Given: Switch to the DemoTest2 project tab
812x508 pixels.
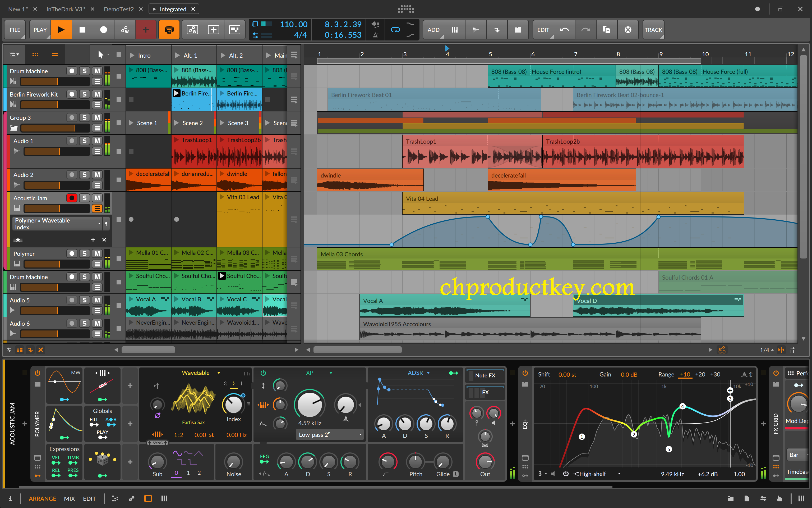Looking at the screenshot, I should (x=119, y=9).
